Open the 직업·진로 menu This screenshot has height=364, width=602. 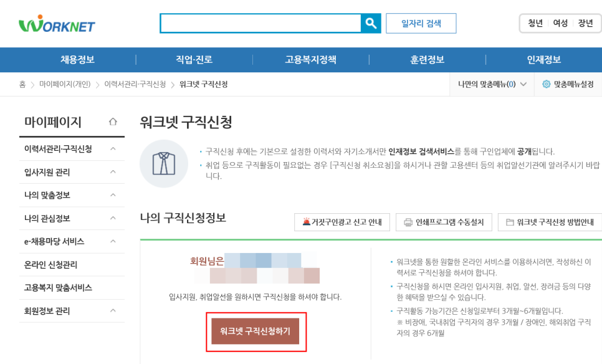[x=194, y=59]
